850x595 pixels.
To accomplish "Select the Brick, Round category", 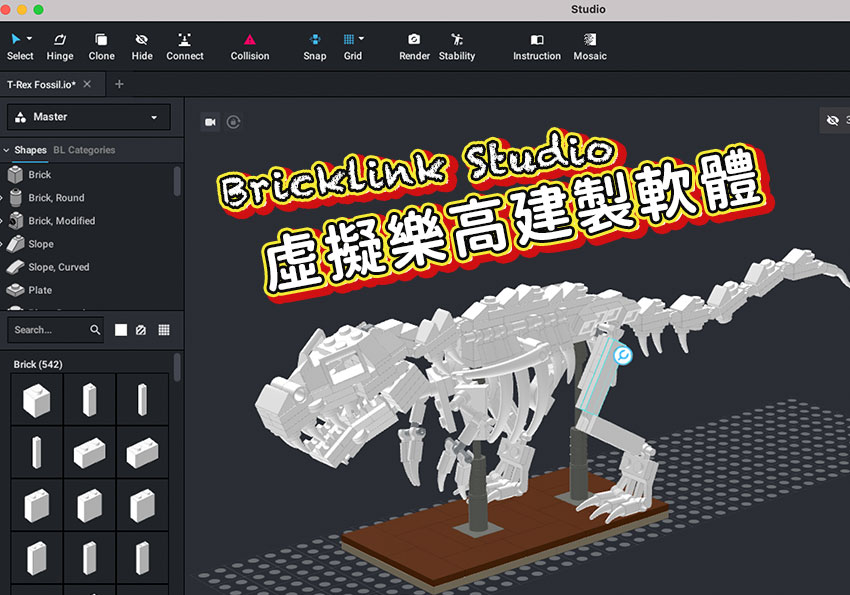I will (56, 198).
